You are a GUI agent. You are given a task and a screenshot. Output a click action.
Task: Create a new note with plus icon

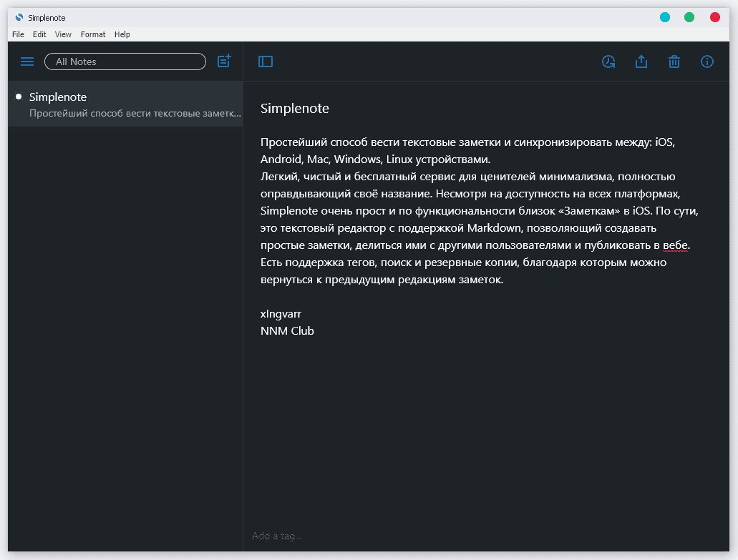coord(224,61)
